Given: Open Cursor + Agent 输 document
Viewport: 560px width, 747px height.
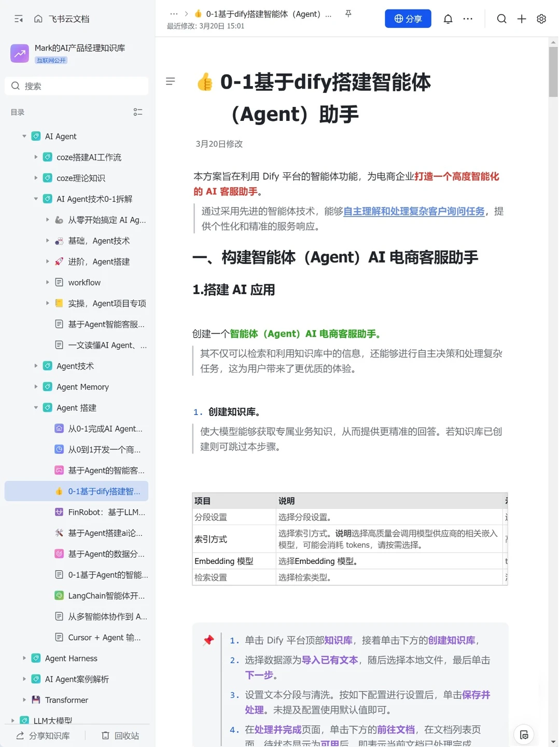Looking at the screenshot, I should point(104,638).
